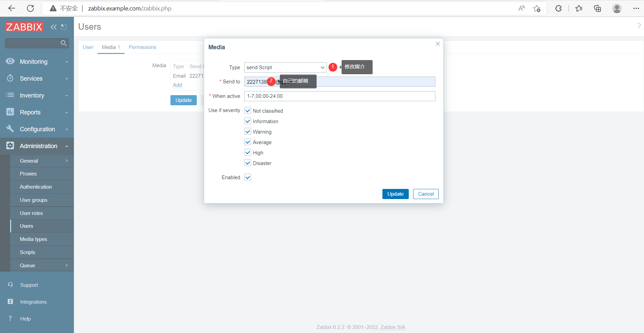Expand the General submenu

pyautogui.click(x=42, y=161)
